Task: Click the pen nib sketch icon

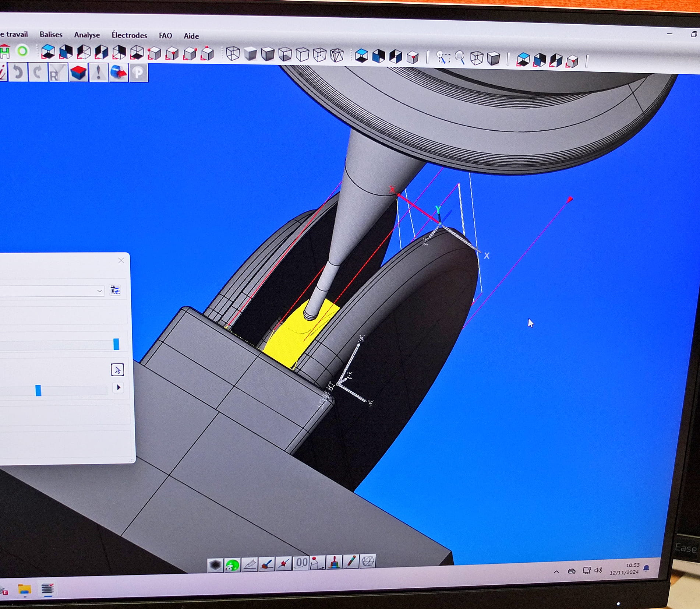Action: click(250, 564)
